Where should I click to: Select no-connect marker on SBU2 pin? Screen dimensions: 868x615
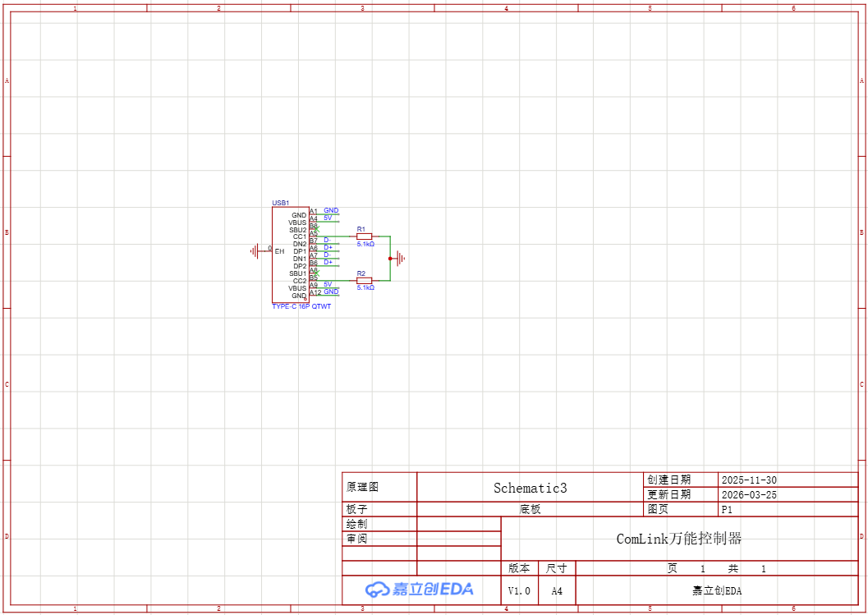click(316, 229)
